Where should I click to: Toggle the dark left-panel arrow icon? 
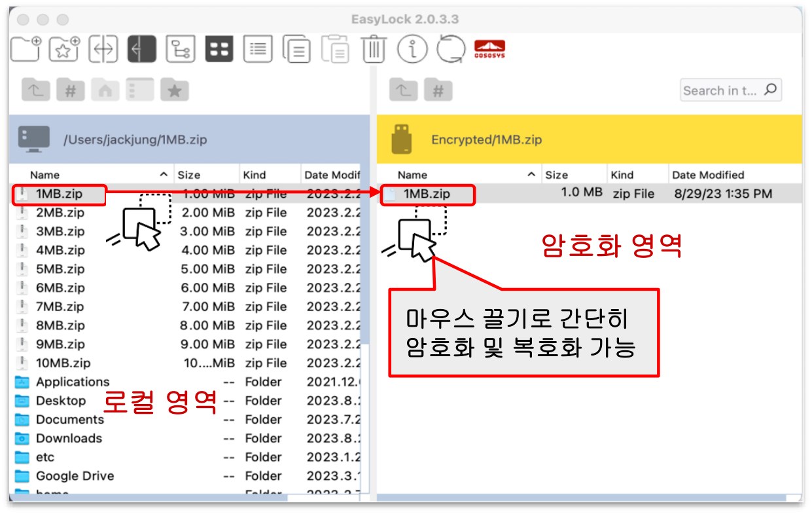click(142, 49)
